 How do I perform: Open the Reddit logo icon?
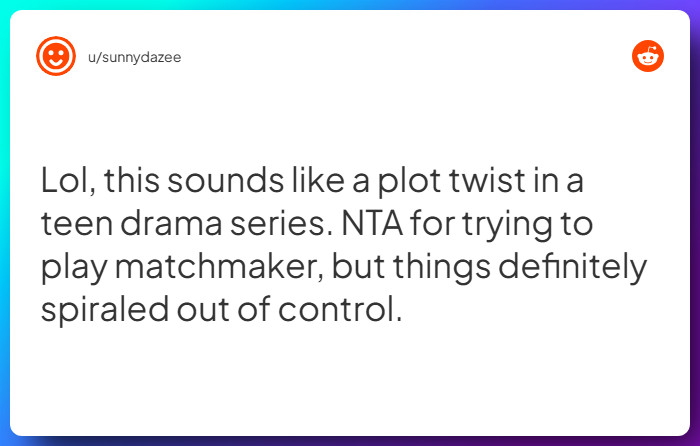pos(648,56)
